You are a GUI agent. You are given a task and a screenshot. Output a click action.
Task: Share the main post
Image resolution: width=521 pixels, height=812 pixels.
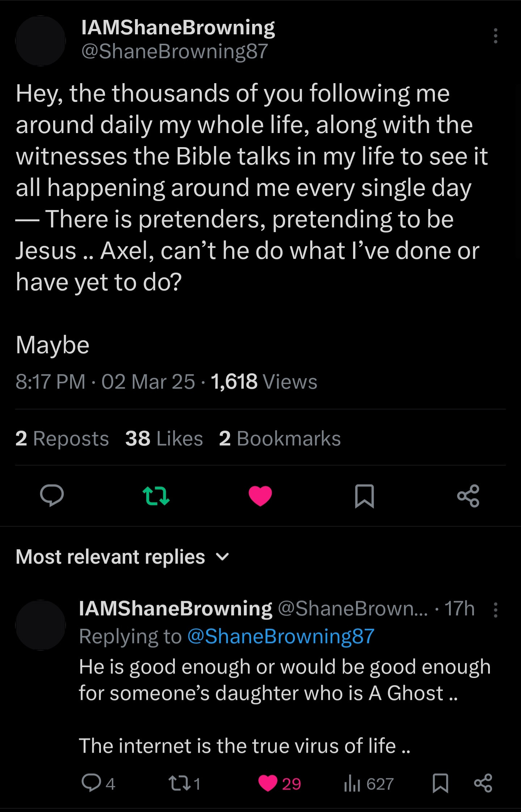[x=468, y=496]
